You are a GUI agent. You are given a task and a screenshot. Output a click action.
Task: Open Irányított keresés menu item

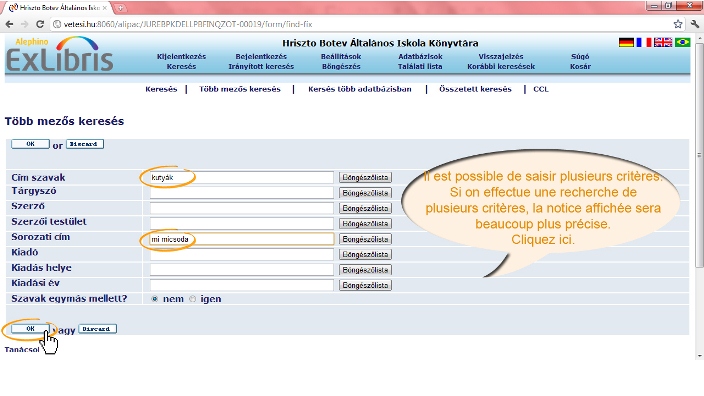coord(261,66)
